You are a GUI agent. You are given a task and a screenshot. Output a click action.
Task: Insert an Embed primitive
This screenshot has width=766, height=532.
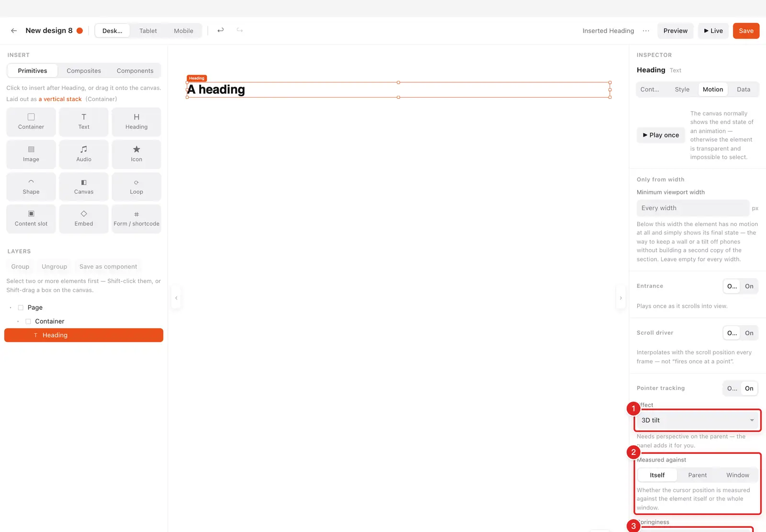tap(84, 219)
